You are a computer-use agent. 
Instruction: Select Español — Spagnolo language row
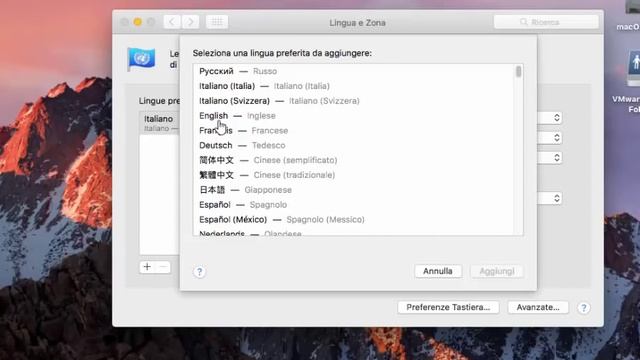[x=353, y=204]
